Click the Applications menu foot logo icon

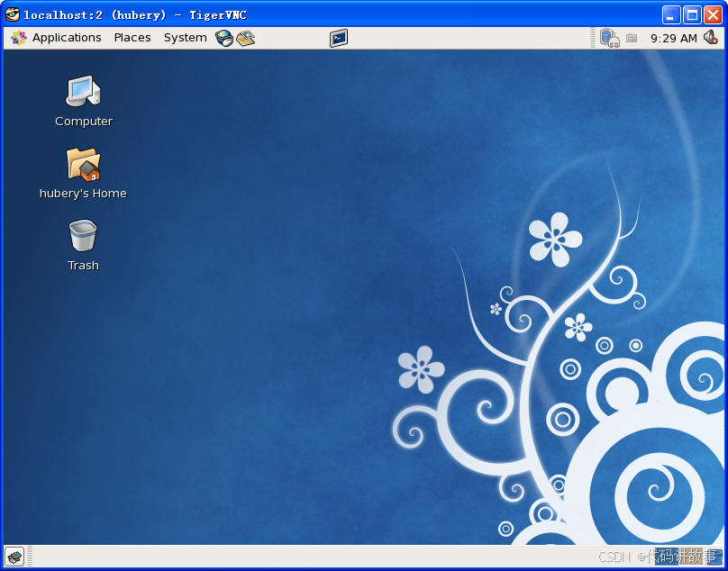pyautogui.click(x=19, y=38)
